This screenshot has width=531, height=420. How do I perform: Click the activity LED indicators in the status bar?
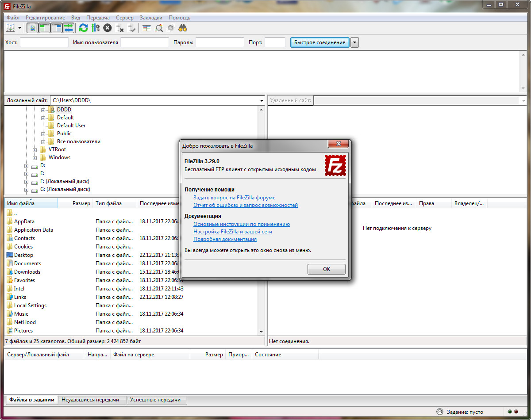click(512, 412)
